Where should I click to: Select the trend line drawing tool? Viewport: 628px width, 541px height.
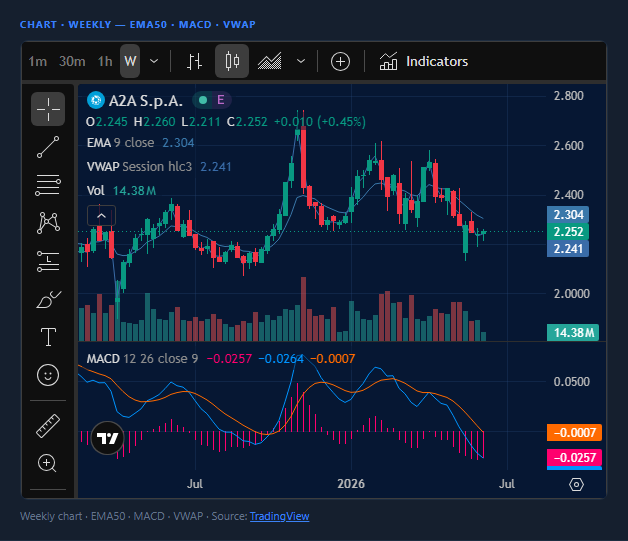[x=48, y=147]
